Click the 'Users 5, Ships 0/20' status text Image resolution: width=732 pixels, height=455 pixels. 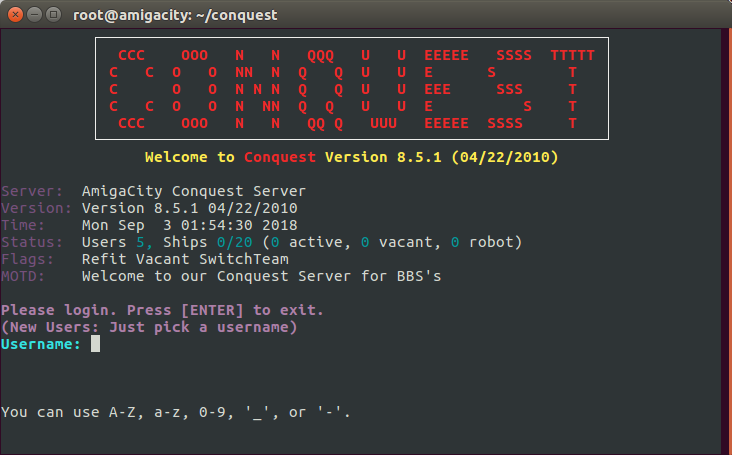(167, 242)
